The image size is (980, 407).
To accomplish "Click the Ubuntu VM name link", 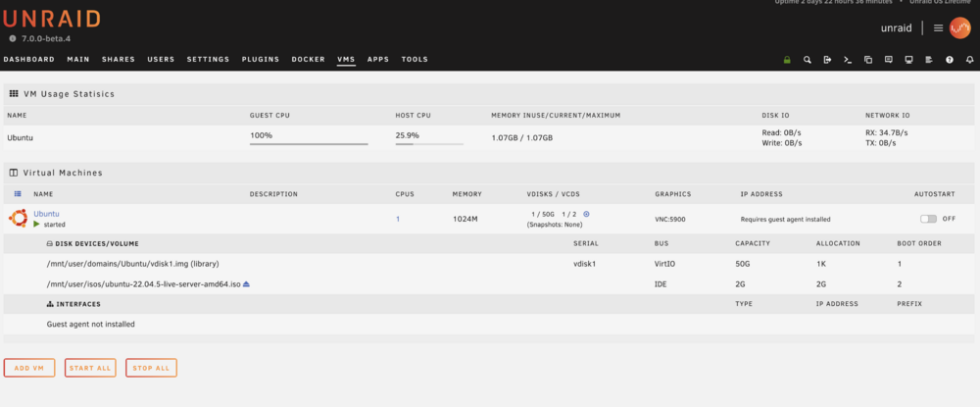I will (46, 214).
